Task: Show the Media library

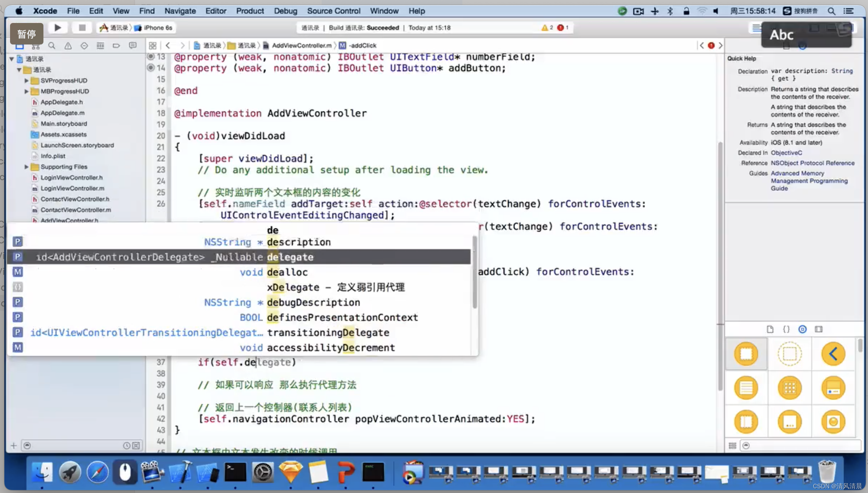Action: [818, 329]
